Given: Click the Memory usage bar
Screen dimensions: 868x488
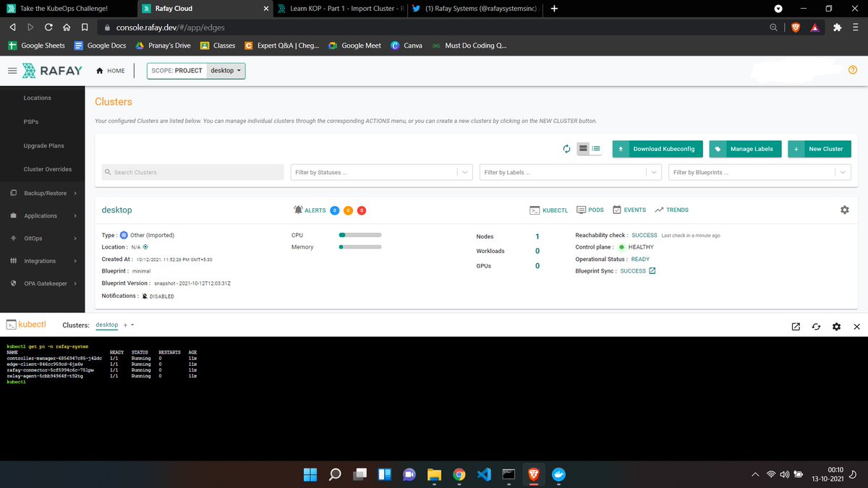Looking at the screenshot, I should pyautogui.click(x=360, y=247).
